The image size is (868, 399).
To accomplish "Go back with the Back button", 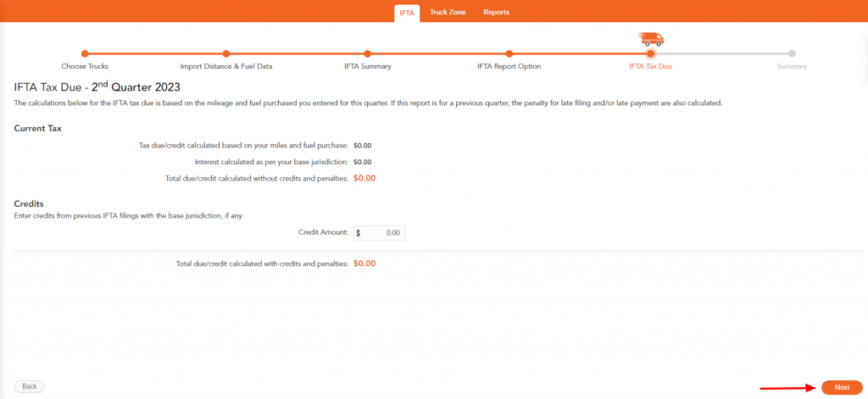I will tap(30, 386).
